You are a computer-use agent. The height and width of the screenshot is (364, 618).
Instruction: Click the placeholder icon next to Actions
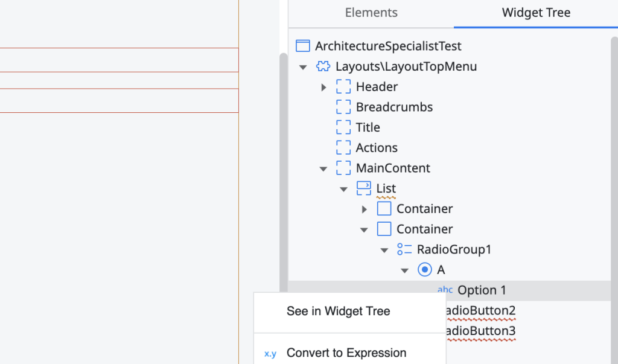[343, 148]
